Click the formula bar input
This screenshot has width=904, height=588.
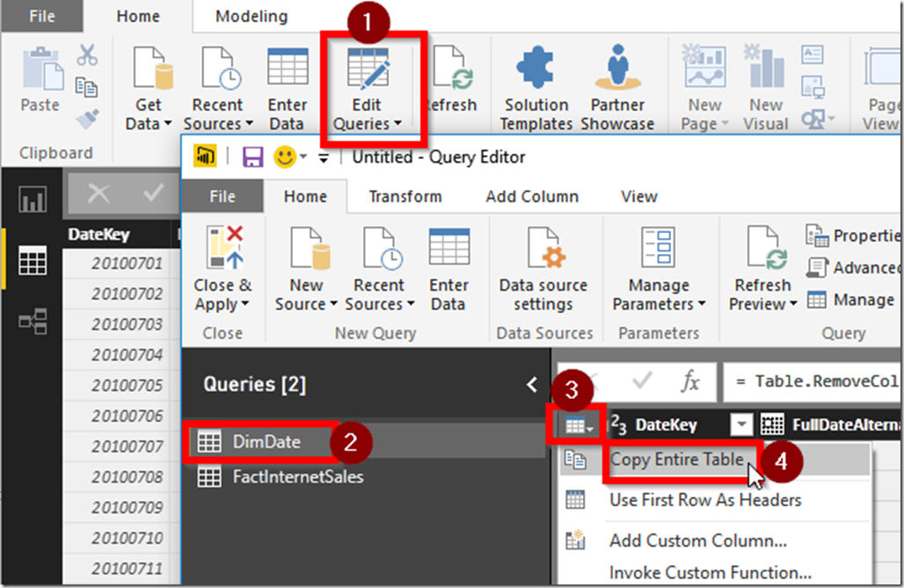click(x=812, y=381)
